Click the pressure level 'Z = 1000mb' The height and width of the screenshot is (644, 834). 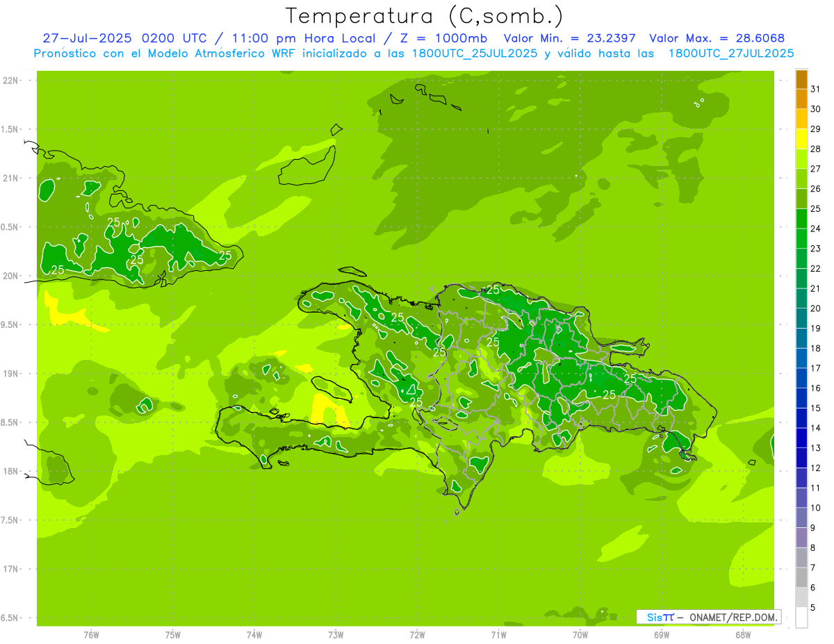(443, 38)
